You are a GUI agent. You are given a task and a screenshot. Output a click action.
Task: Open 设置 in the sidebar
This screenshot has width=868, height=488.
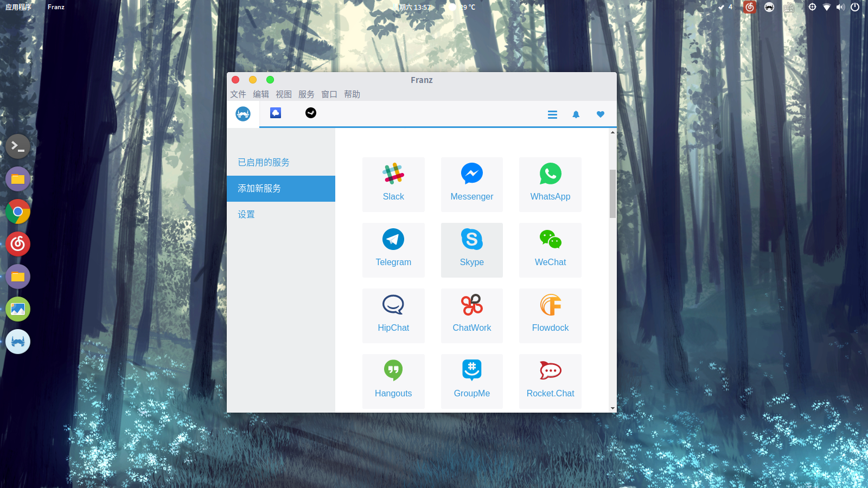pyautogui.click(x=246, y=215)
